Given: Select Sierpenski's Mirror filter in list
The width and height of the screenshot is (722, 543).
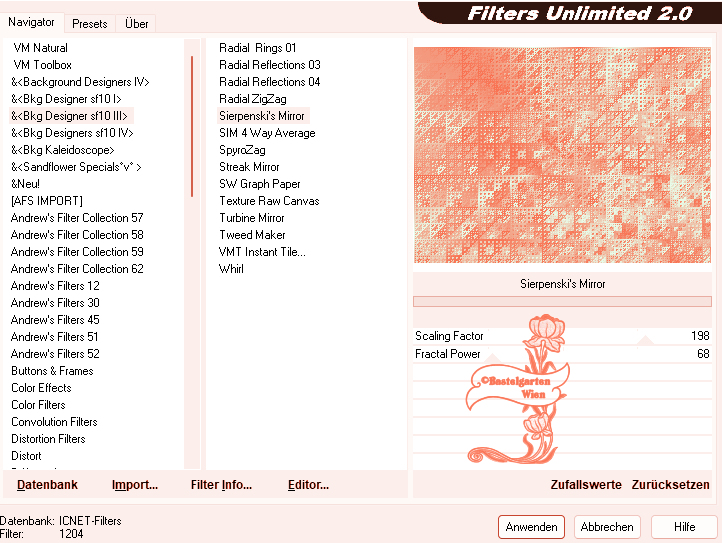Looking at the screenshot, I should pyautogui.click(x=262, y=116).
